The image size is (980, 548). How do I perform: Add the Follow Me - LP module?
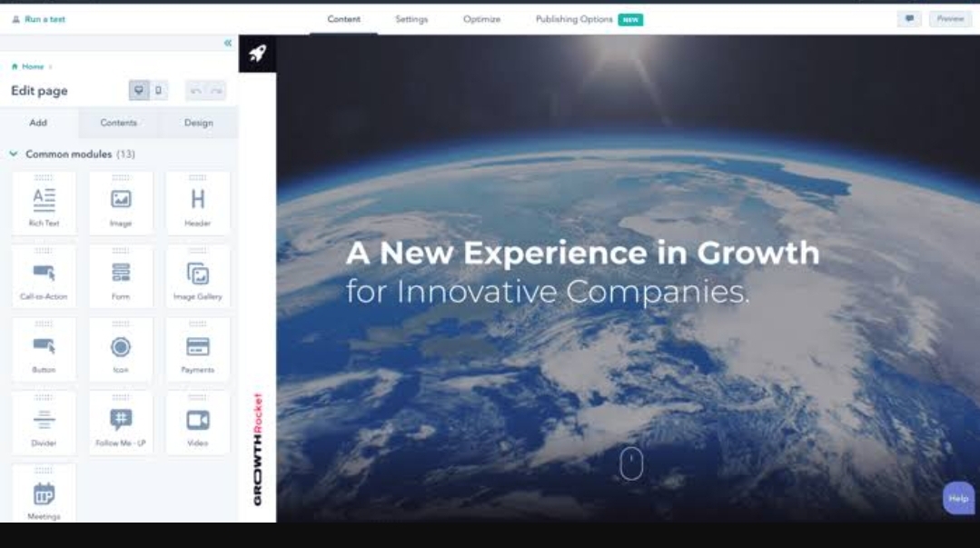pyautogui.click(x=121, y=423)
